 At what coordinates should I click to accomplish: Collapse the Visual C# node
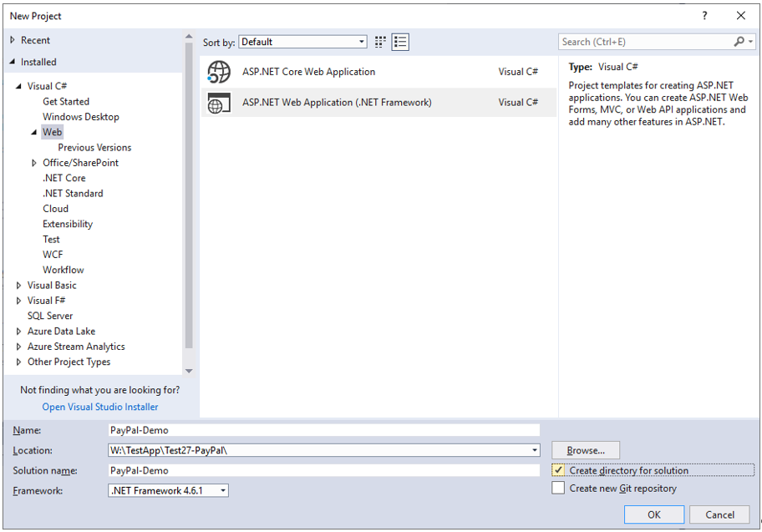click(18, 86)
